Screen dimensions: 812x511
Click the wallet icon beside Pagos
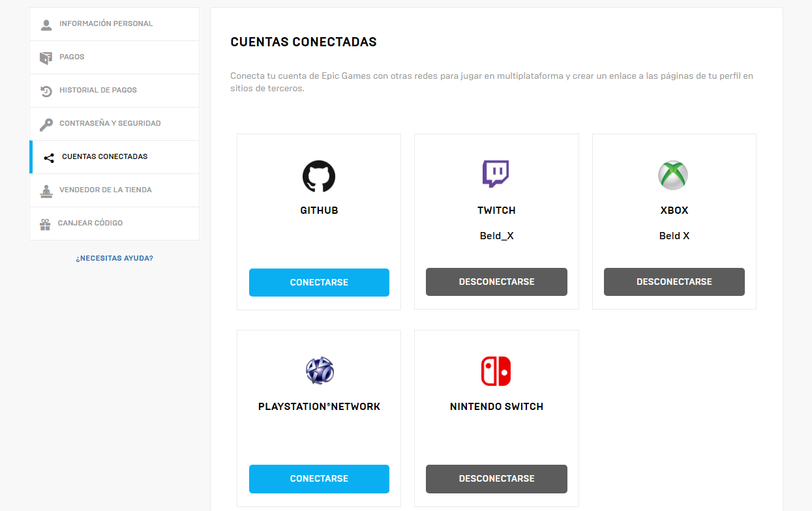click(x=46, y=57)
